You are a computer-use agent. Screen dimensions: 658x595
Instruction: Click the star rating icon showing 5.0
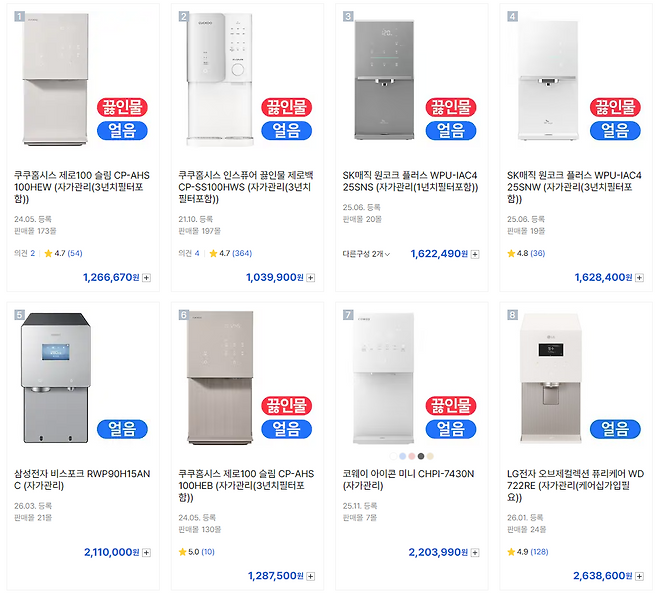click(183, 552)
